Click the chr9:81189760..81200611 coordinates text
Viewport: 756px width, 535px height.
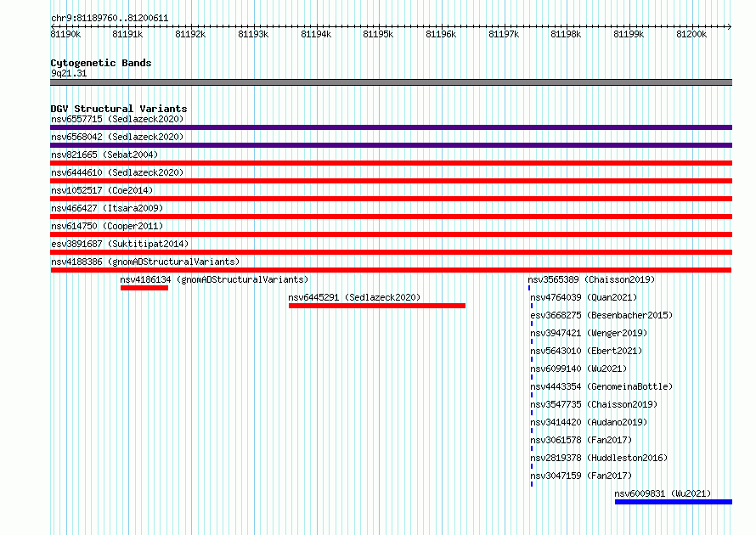pyautogui.click(x=110, y=19)
